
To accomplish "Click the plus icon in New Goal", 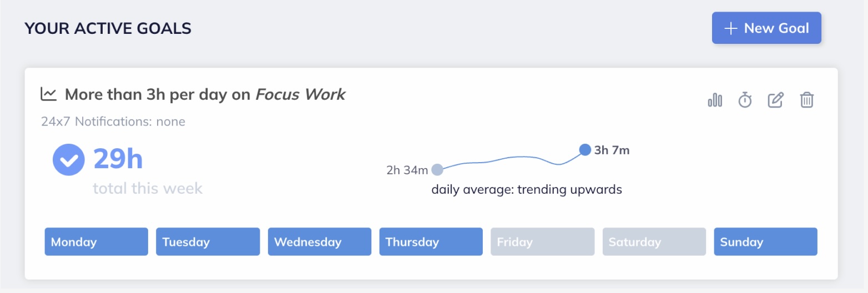I will click(731, 28).
